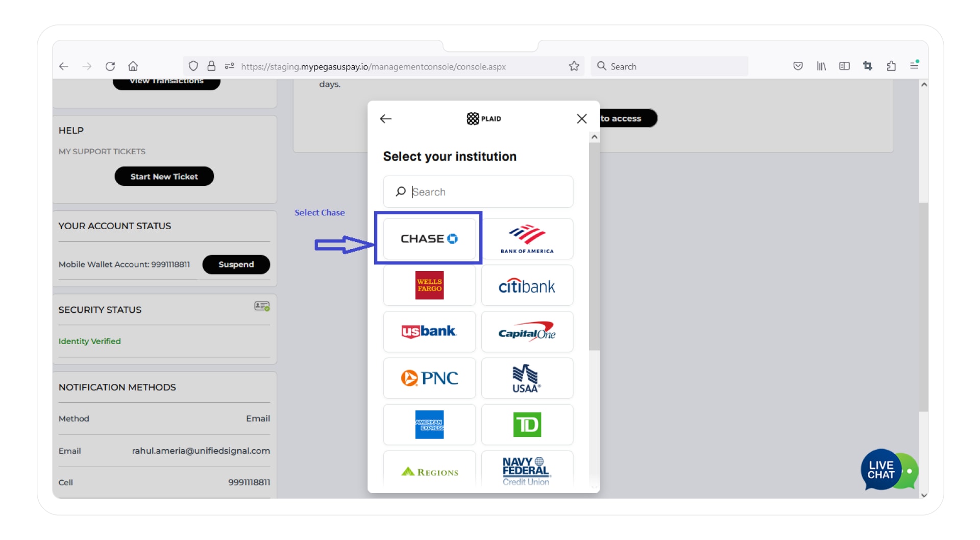Click the search magnifier in Plaid field
The height and width of the screenshot is (540, 980).
click(401, 191)
